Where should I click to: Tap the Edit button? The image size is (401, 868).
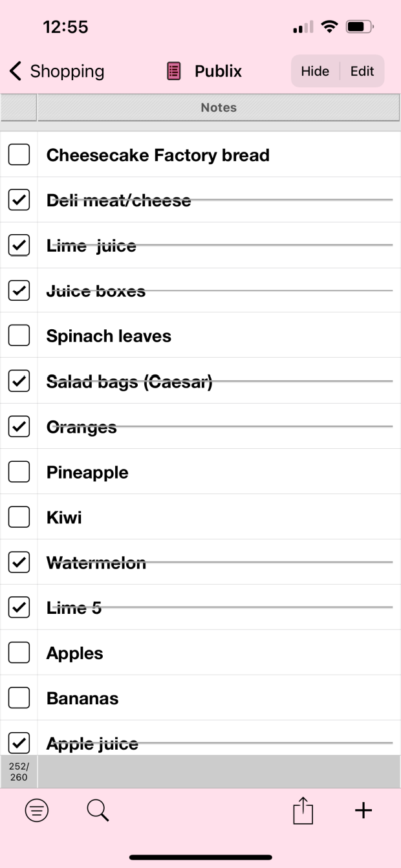point(362,71)
